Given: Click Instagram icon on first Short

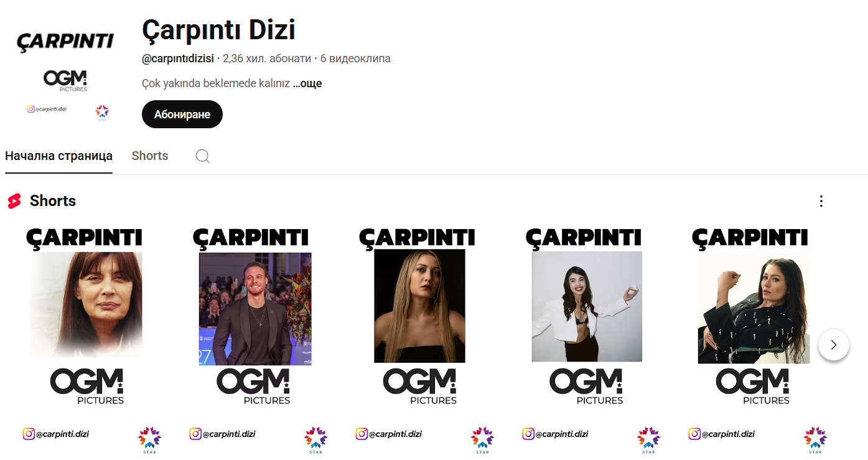Looking at the screenshot, I should (x=29, y=434).
